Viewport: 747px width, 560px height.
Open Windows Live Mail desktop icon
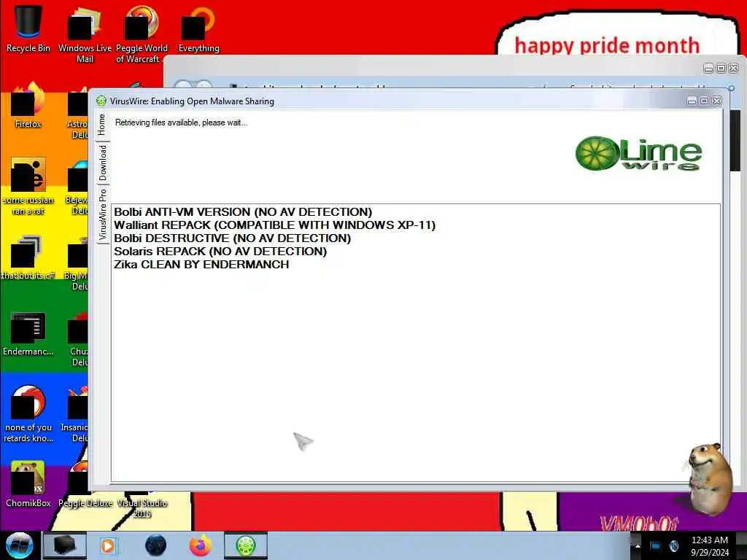(x=85, y=36)
